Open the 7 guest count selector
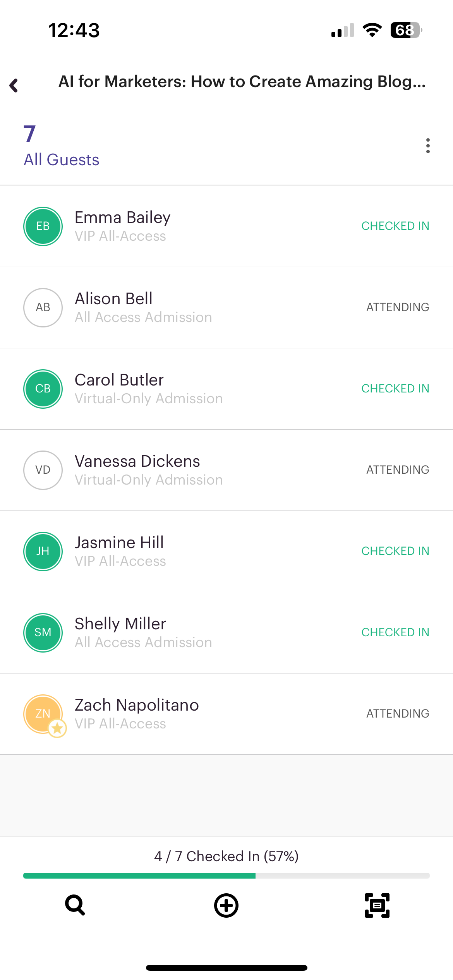The image size is (453, 980). pyautogui.click(x=30, y=134)
